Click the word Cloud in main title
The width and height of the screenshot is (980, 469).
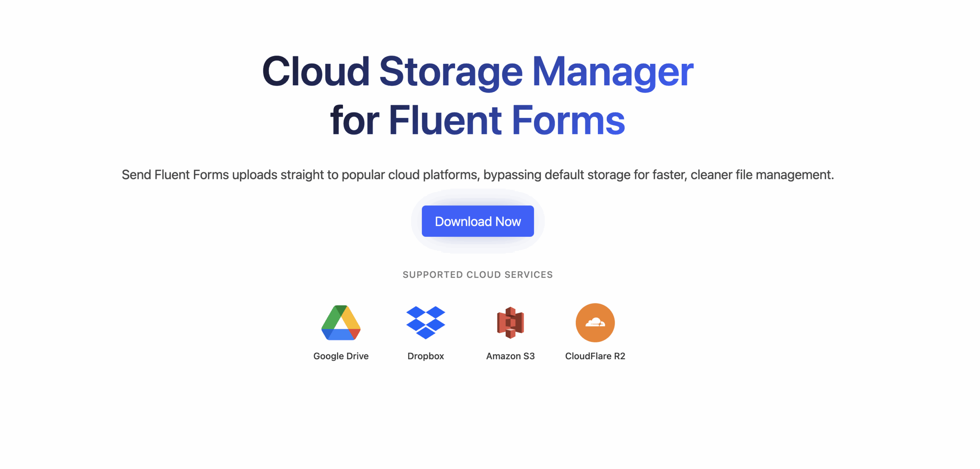click(315, 72)
